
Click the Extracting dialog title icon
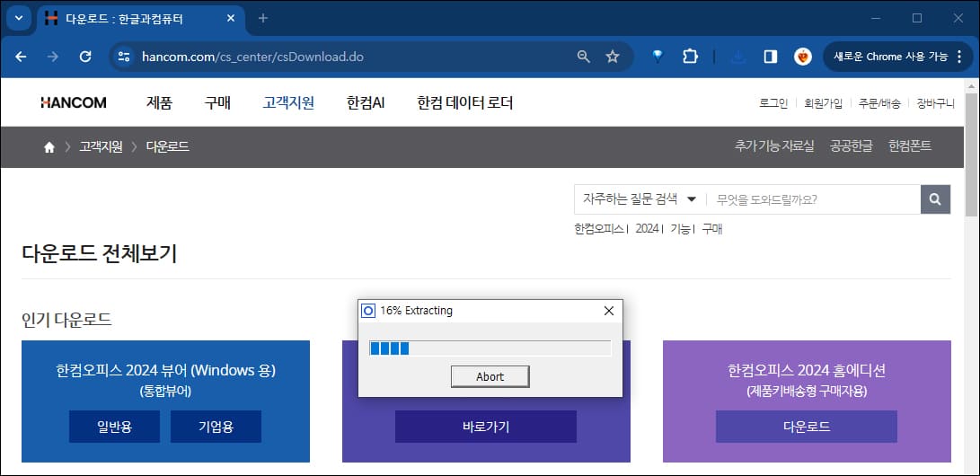click(x=369, y=311)
